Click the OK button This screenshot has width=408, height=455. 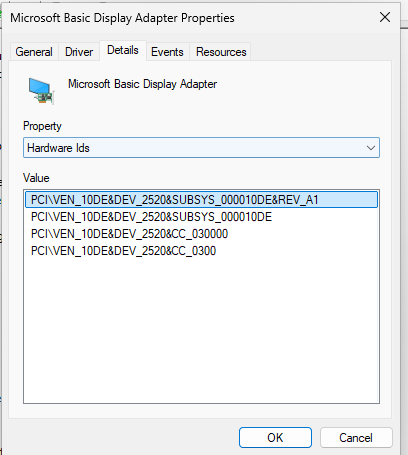click(x=275, y=437)
